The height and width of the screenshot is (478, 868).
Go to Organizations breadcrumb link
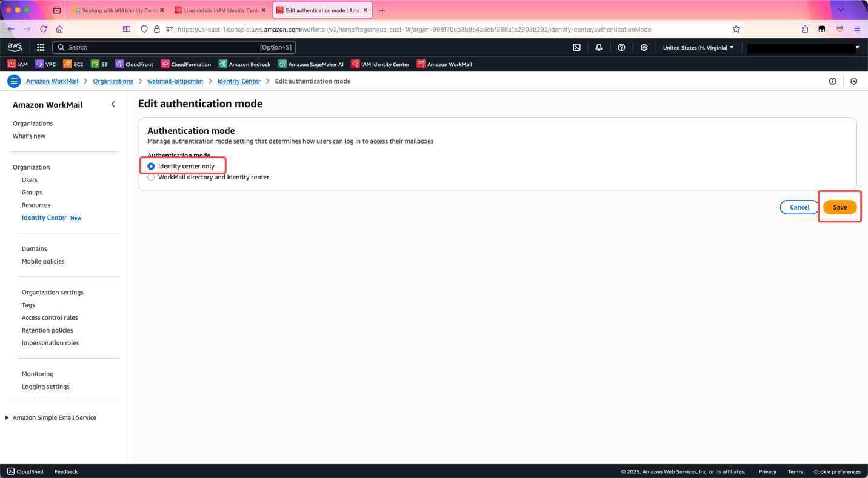113,81
